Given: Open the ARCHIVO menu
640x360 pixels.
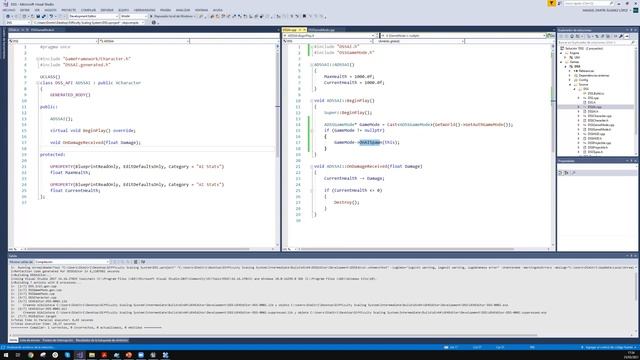Looking at the screenshot, I should tap(9, 10).
